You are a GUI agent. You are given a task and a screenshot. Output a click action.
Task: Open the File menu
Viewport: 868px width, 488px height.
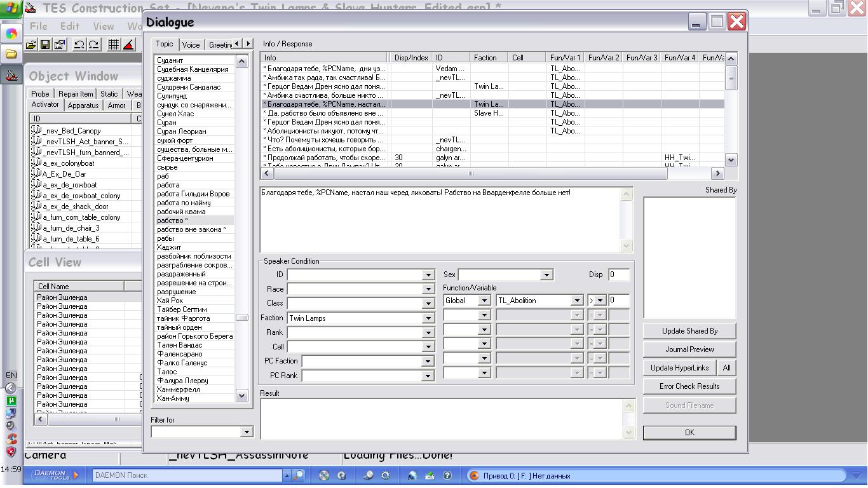(x=39, y=26)
